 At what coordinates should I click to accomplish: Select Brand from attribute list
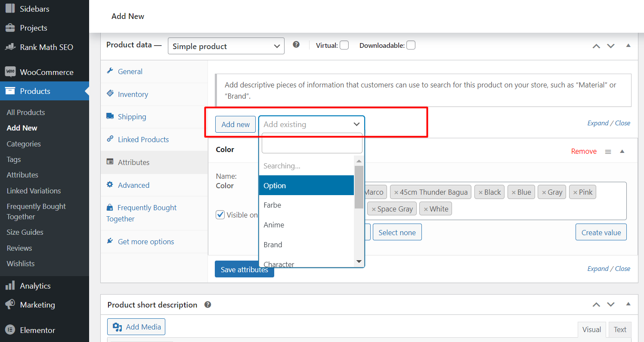(307, 245)
